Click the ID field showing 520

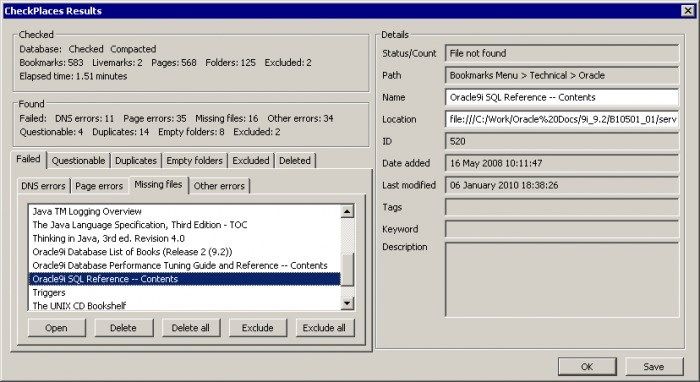562,141
